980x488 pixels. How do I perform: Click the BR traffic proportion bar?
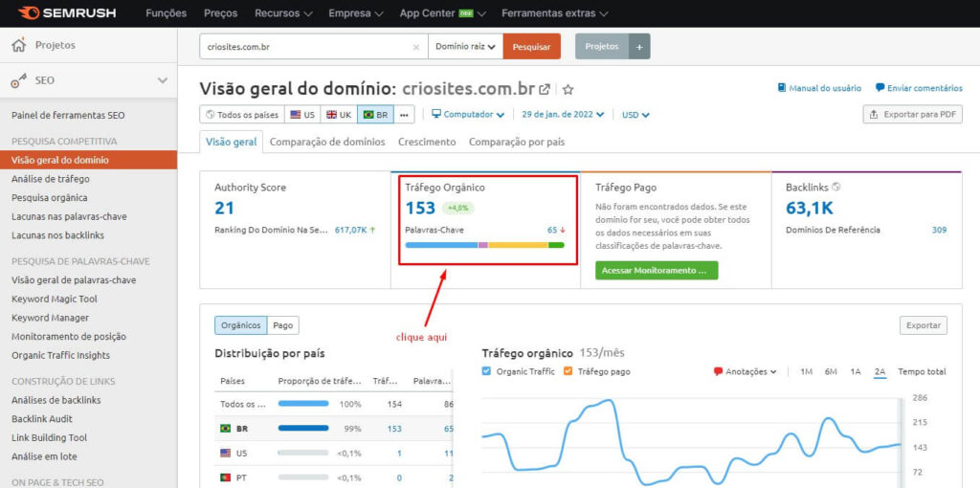[303, 429]
